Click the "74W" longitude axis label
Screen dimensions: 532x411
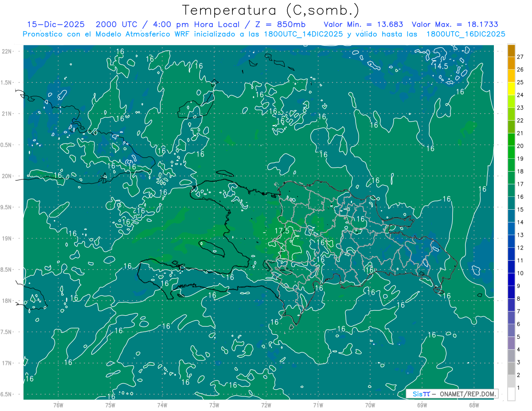[x=162, y=405]
